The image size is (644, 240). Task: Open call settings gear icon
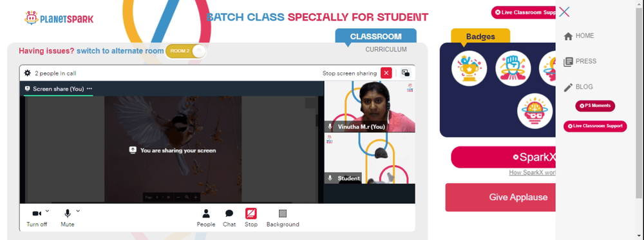coord(28,74)
